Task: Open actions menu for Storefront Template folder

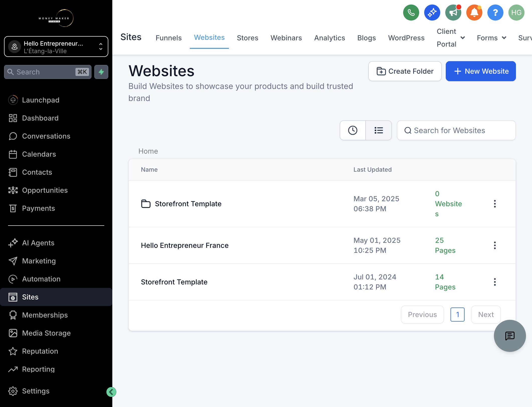Action: click(x=495, y=204)
